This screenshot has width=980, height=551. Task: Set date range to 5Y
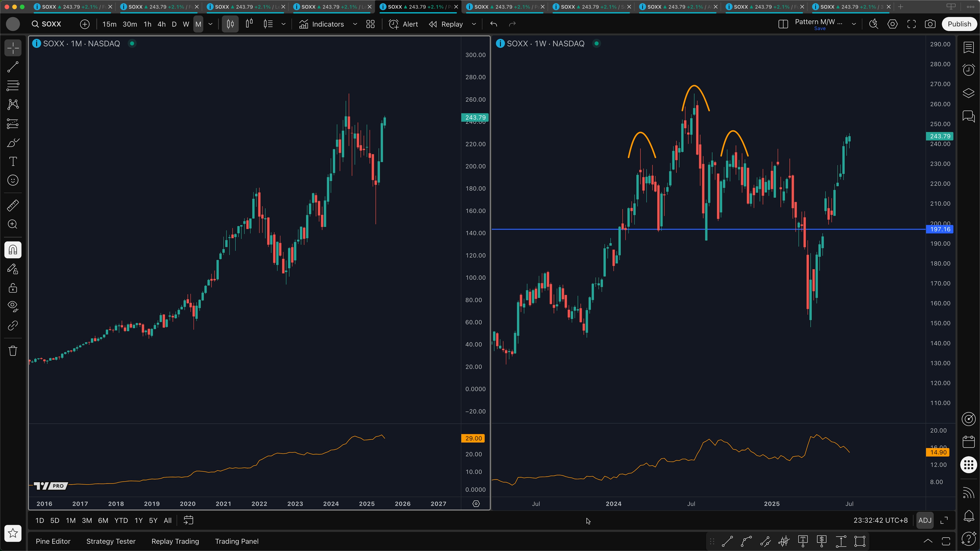(153, 521)
